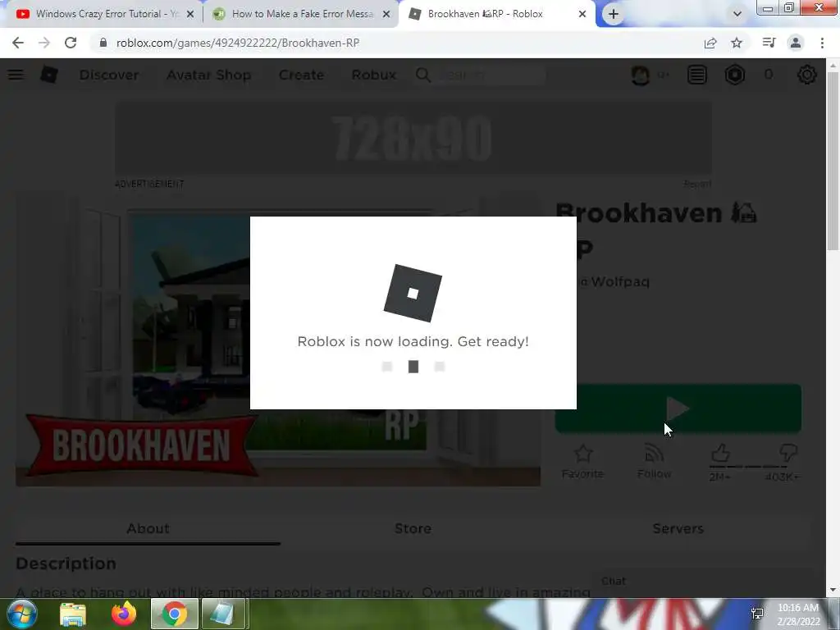840x630 pixels.
Task: Expand the tab search dropdown arrow
Action: coord(737,14)
